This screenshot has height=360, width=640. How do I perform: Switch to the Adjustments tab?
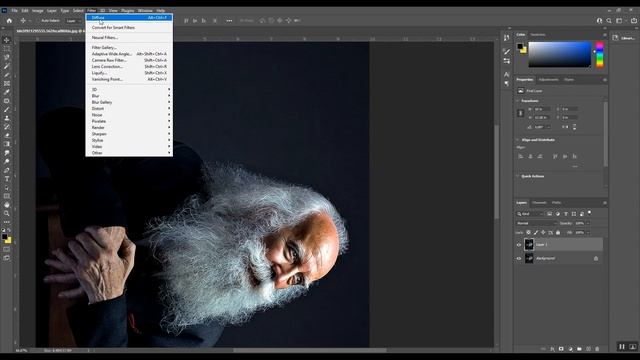(548, 80)
